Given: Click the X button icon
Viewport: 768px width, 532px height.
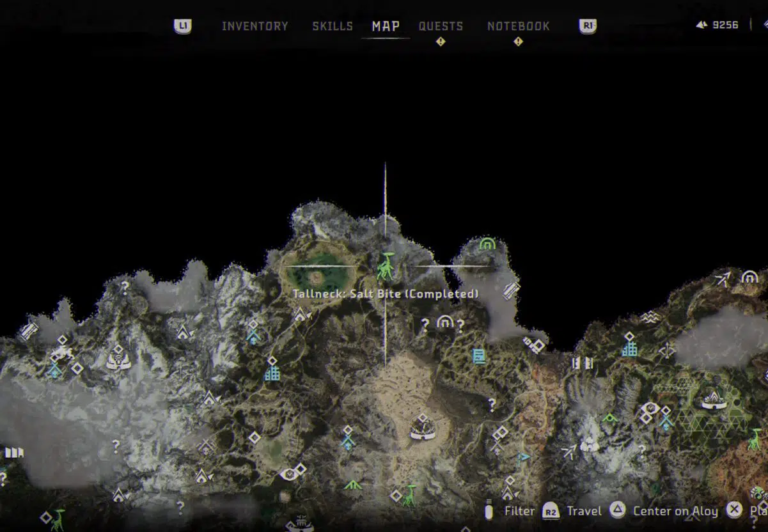Looking at the screenshot, I should pos(735,510).
